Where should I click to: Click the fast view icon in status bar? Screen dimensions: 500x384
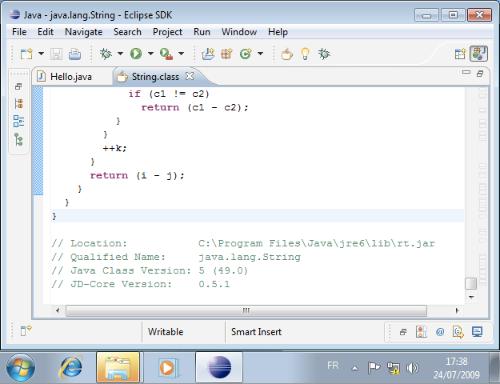tap(26, 331)
